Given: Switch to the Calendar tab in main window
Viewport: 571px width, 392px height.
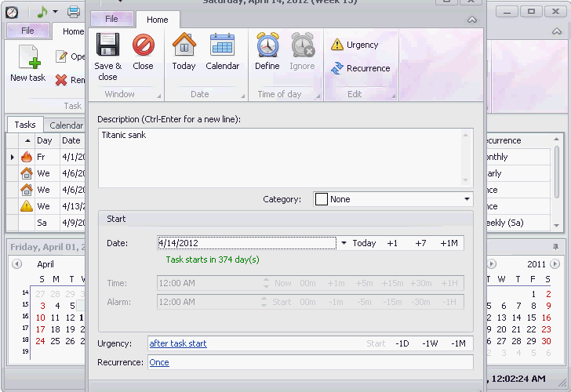Looking at the screenshot, I should [x=66, y=125].
